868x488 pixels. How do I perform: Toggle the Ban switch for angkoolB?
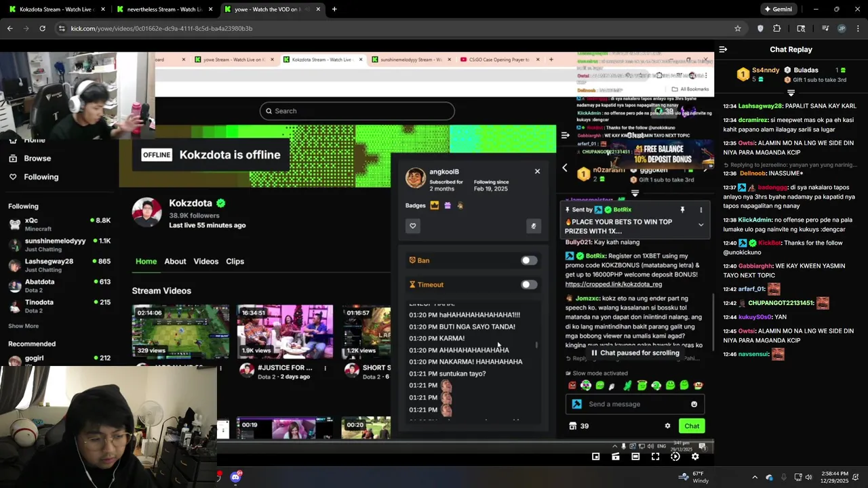coord(529,260)
